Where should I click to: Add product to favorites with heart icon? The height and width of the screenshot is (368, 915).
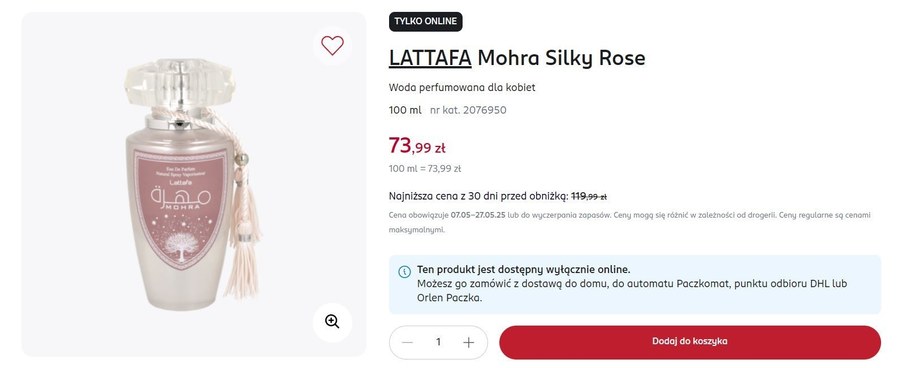[332, 45]
